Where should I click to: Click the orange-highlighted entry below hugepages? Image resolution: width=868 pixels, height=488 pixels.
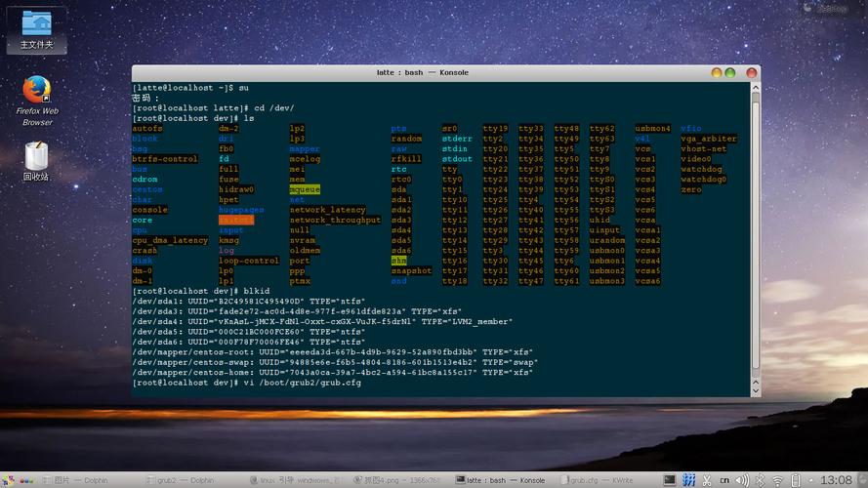236,220
